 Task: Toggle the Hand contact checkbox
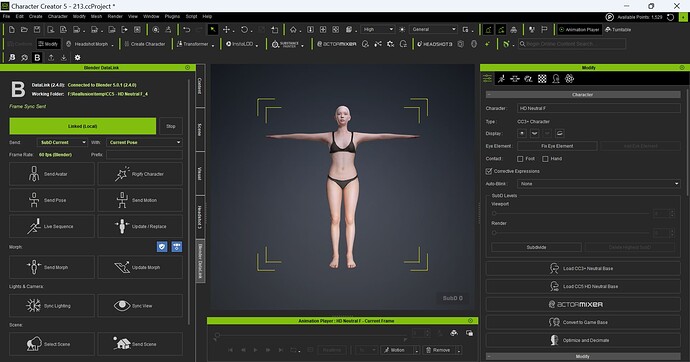point(545,159)
